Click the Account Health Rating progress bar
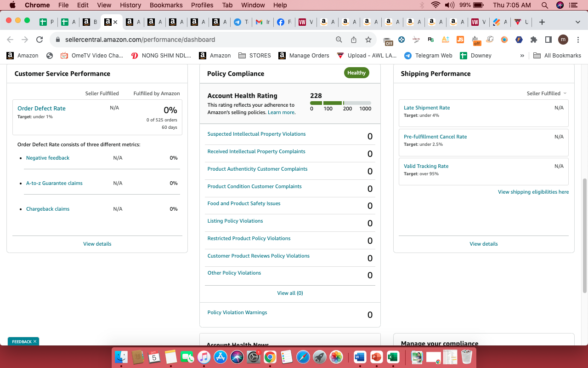Viewport: 588px width, 368px height. click(x=340, y=103)
